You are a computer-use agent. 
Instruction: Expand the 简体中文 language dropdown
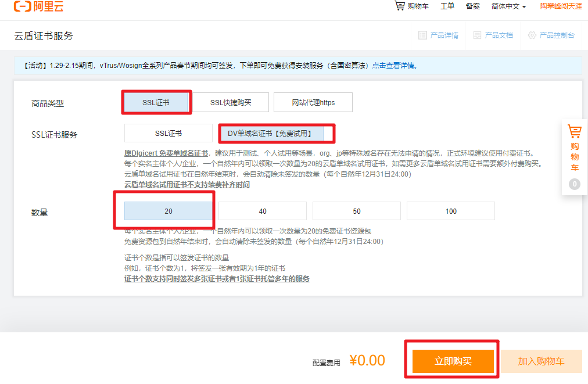click(508, 6)
